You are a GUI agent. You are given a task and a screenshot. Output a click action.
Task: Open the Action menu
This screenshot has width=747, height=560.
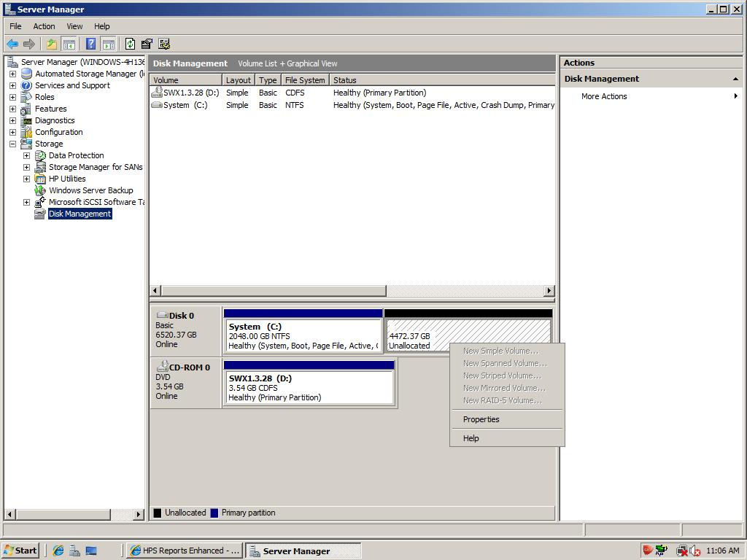(x=44, y=26)
